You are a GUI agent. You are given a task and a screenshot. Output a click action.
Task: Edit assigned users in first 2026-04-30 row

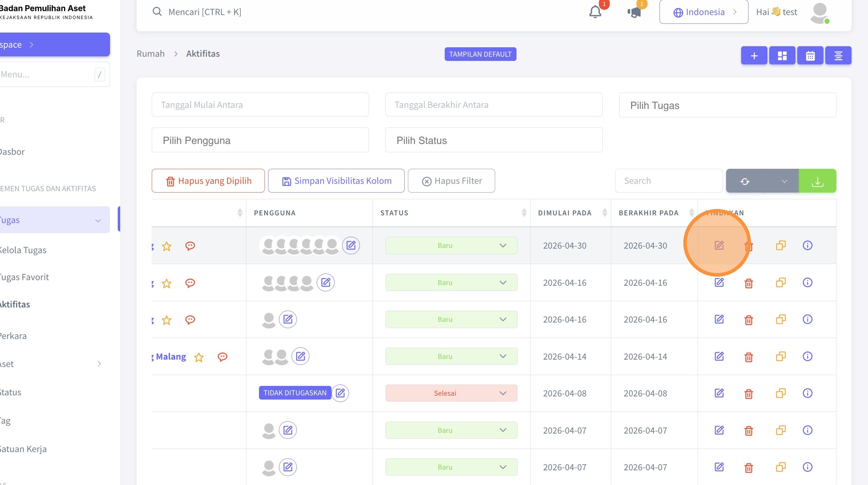pyautogui.click(x=351, y=245)
